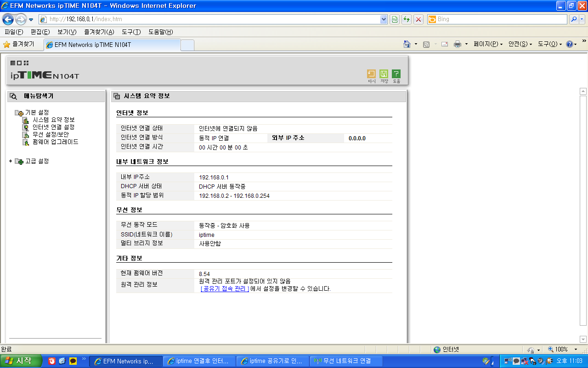Viewport: 588px width, 368px height.
Task: Open the 파일(F) menu
Action: tap(14, 32)
